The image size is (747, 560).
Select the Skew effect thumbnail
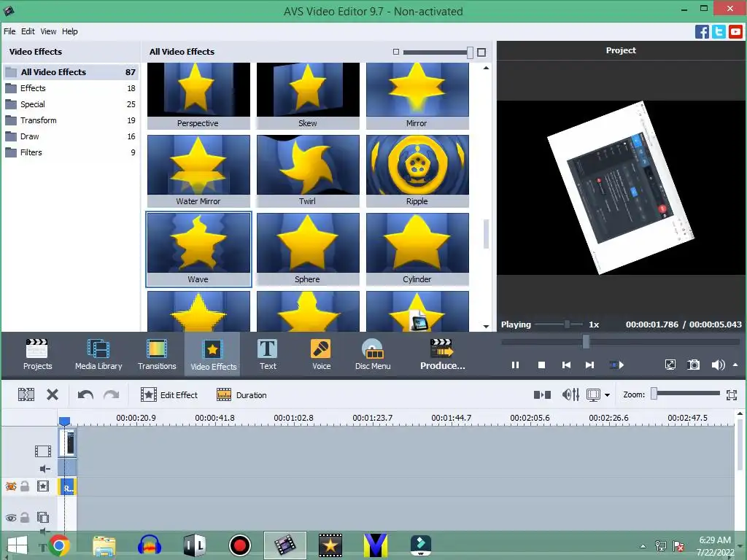point(308,96)
